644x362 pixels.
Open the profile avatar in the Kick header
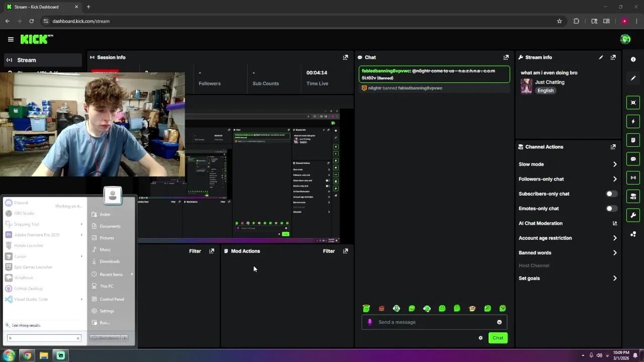point(625,39)
